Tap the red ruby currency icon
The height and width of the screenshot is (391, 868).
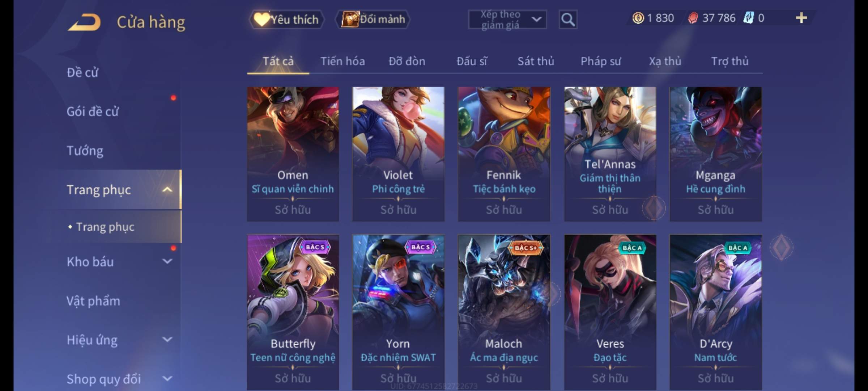pos(693,18)
